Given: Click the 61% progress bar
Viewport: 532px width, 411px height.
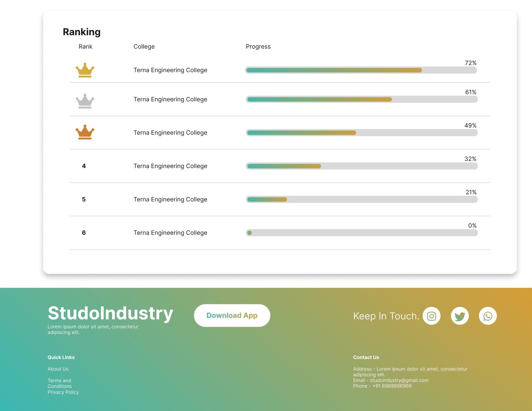Looking at the screenshot, I should pos(362,100).
